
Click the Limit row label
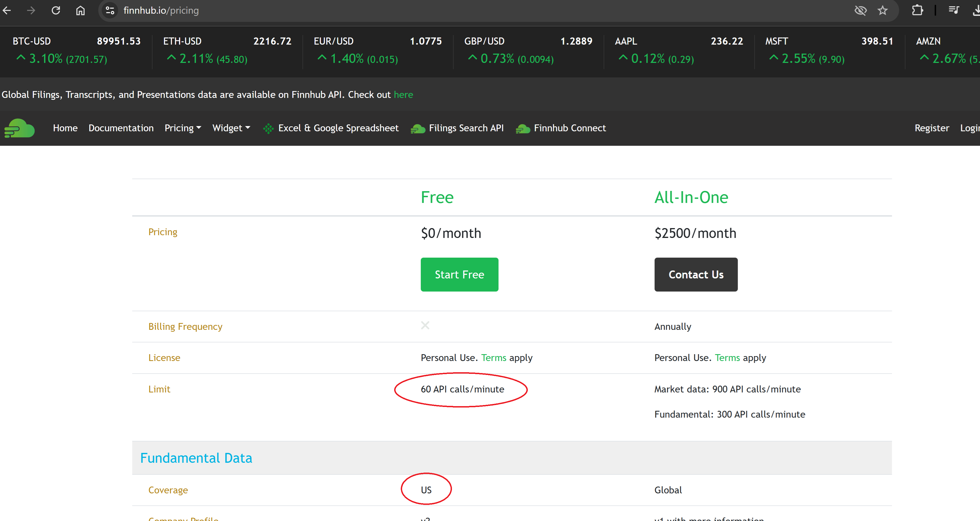pyautogui.click(x=159, y=389)
